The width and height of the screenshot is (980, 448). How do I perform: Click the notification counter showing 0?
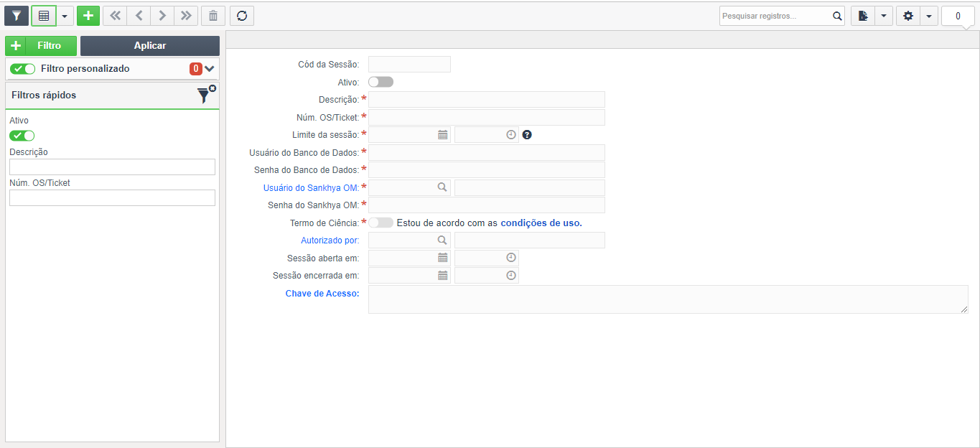[x=958, y=16]
